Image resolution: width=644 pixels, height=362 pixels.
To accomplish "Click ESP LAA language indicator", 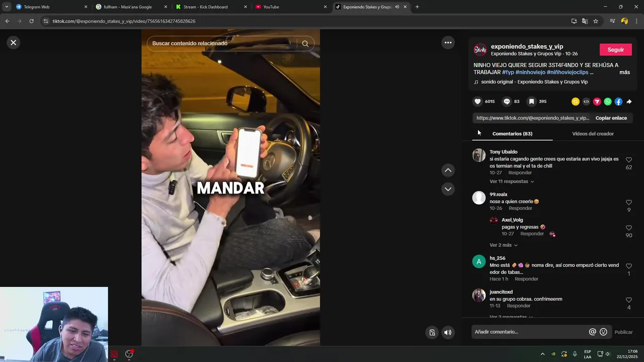I will (588, 354).
